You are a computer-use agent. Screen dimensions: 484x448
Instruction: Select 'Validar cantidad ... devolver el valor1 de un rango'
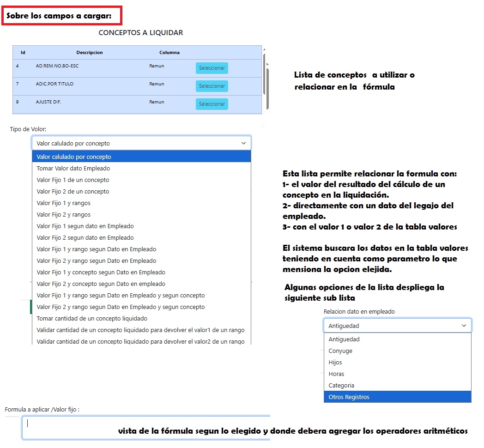point(141,330)
